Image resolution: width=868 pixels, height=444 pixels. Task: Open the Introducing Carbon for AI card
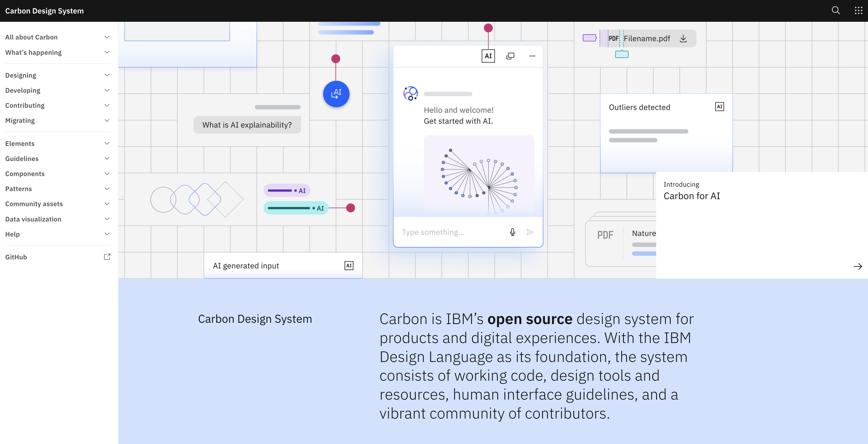pos(762,225)
